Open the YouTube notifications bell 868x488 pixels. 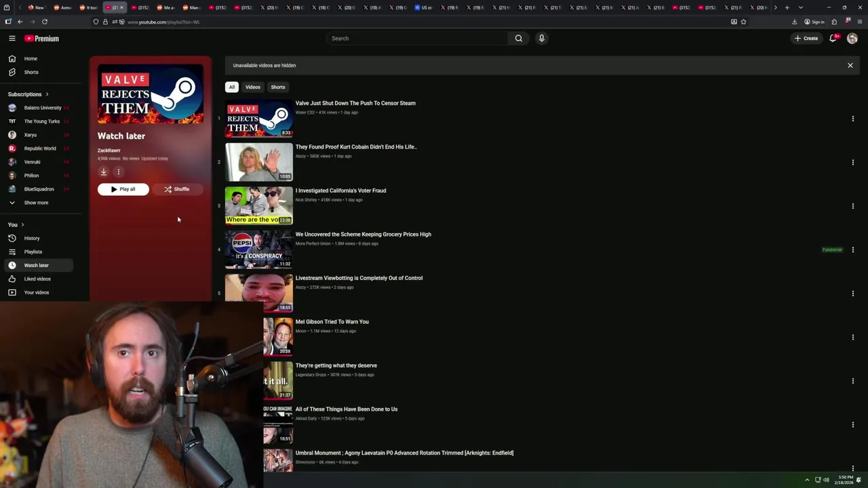(833, 39)
